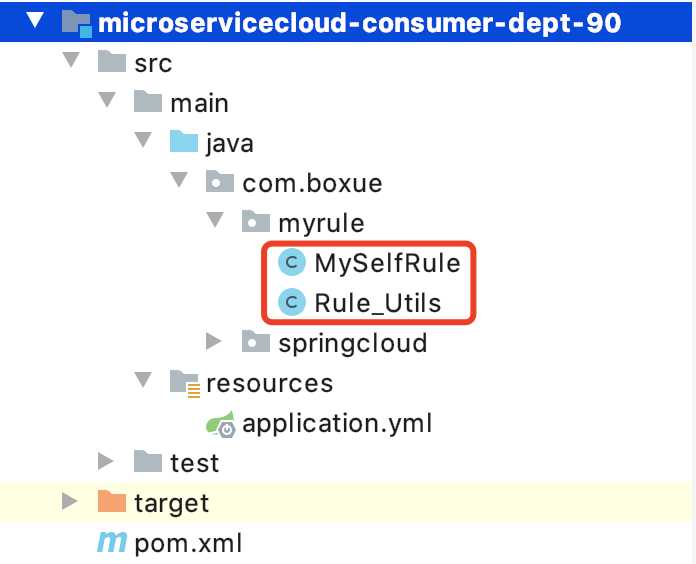Click the Maven pom.xml icon

pos(112,542)
